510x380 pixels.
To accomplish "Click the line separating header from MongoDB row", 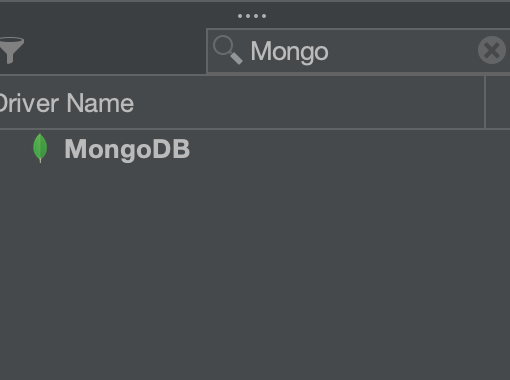I will (255, 129).
